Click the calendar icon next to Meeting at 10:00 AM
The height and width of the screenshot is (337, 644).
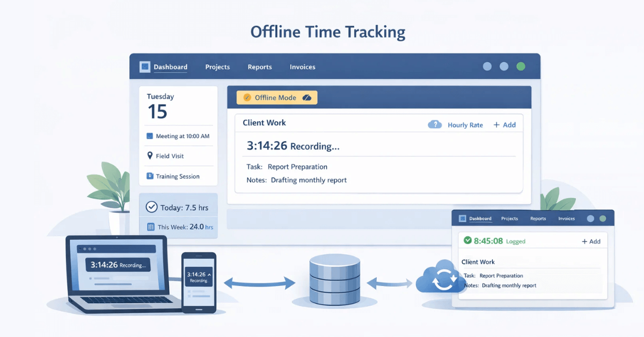(x=149, y=136)
